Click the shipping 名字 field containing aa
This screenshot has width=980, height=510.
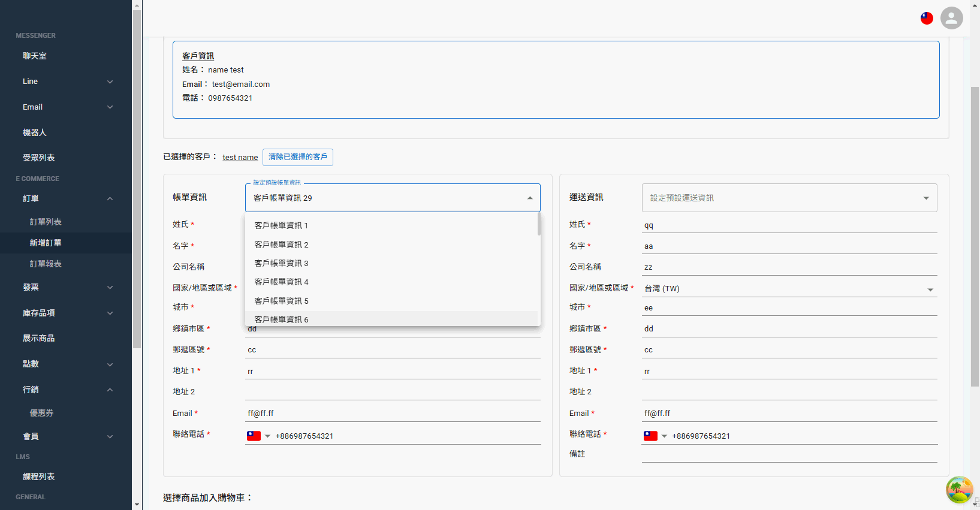coord(789,246)
